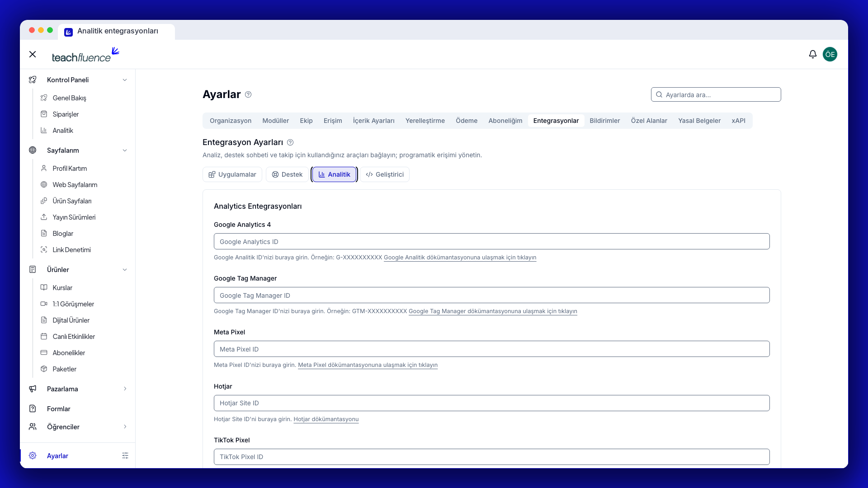Image resolution: width=868 pixels, height=488 pixels.
Task: Open Google Tag Manager documentation link
Action: click(493, 311)
